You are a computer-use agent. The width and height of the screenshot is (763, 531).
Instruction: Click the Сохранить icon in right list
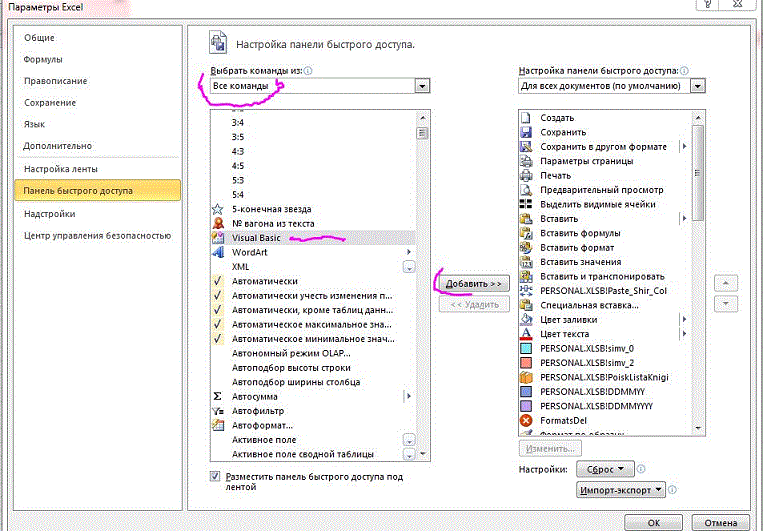(526, 132)
